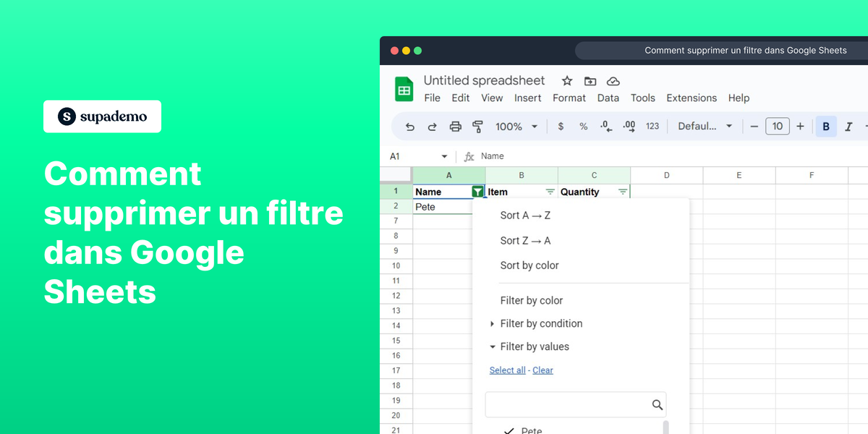Click the supademo logo

coord(102,116)
